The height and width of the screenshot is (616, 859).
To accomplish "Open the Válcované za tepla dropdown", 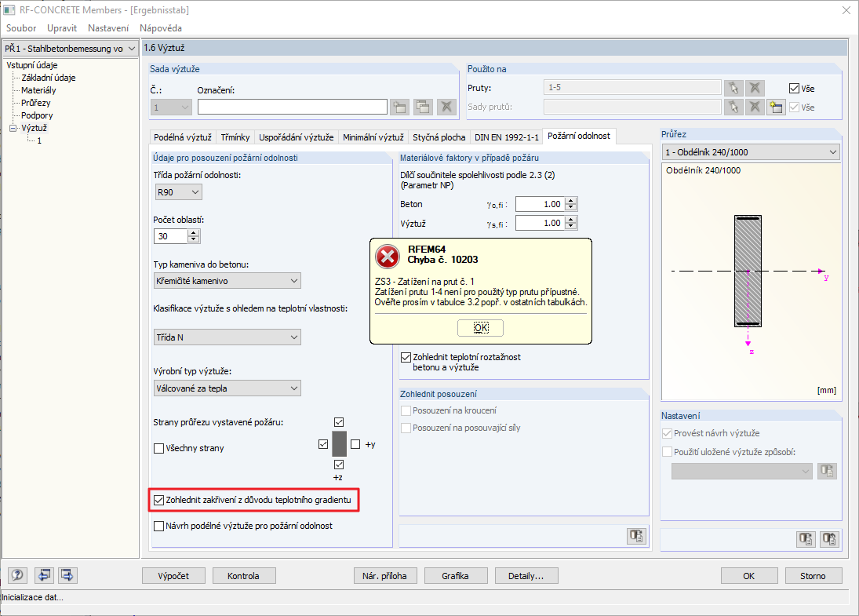I will [x=227, y=388].
